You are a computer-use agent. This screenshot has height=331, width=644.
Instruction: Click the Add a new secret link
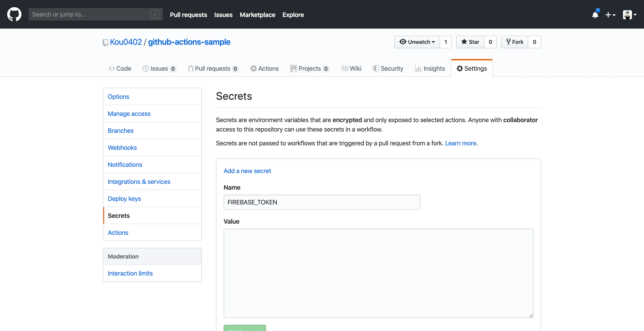247,171
